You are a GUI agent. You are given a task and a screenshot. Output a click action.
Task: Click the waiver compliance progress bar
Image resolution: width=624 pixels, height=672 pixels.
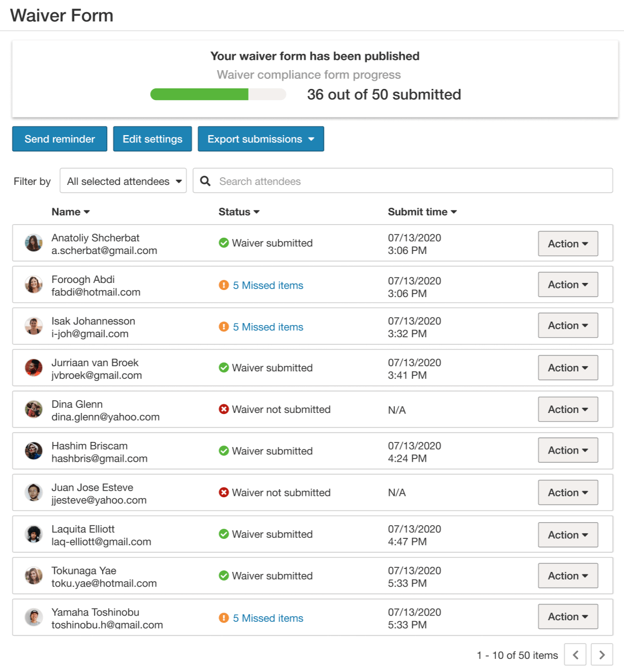[217, 94]
